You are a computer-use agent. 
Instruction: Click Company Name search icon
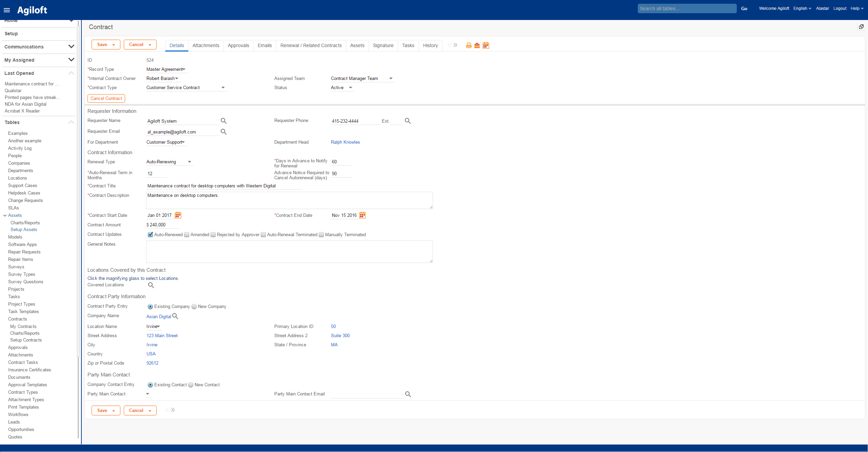175,316
